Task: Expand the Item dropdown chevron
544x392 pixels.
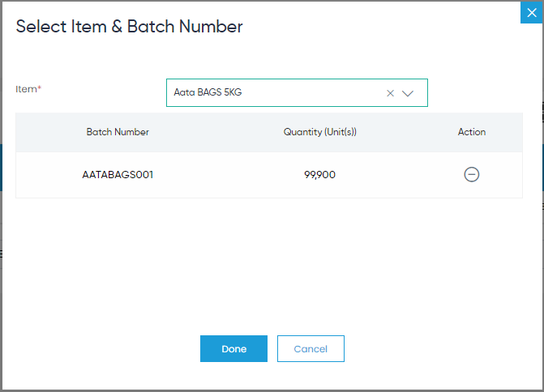Action: point(408,93)
